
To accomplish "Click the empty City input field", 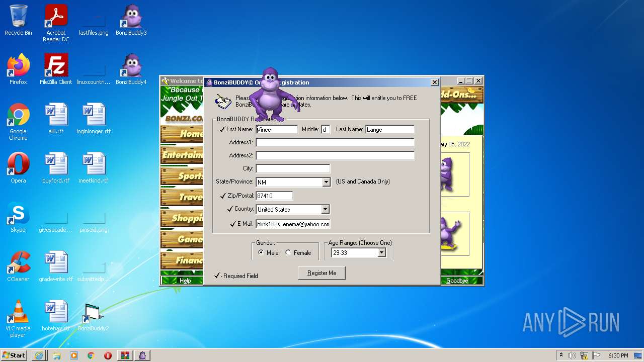I will [293, 169].
